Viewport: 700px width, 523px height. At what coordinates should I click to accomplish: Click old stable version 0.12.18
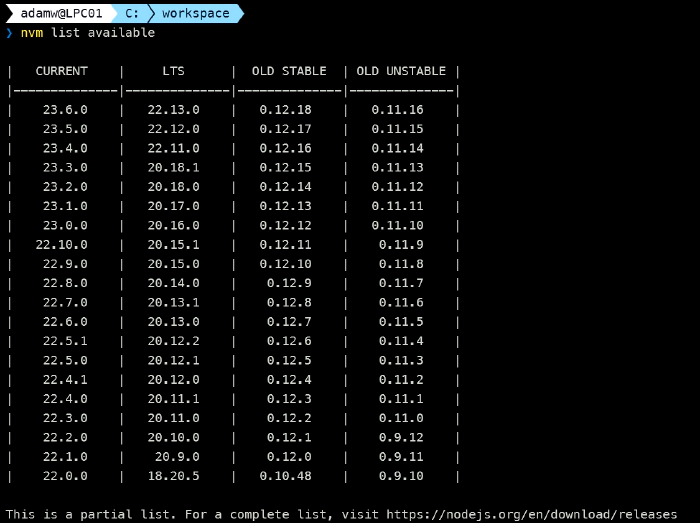point(285,110)
